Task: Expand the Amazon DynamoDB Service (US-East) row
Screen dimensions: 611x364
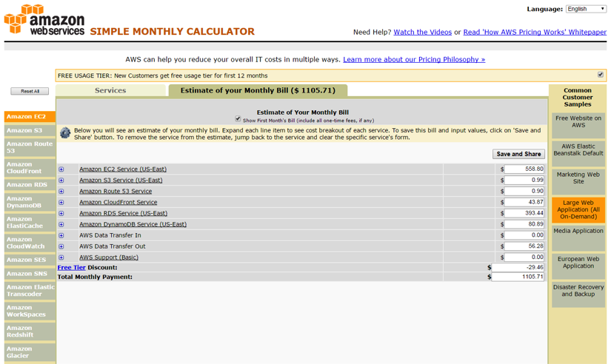Action: click(x=61, y=224)
